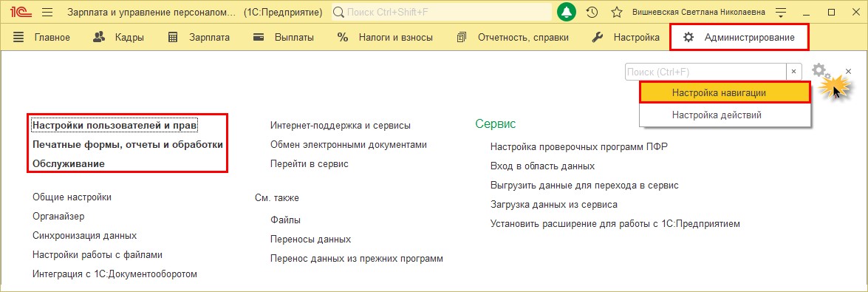The width and height of the screenshot is (868, 292).
Task: Click the 1C logo icon
Action: point(21,12)
